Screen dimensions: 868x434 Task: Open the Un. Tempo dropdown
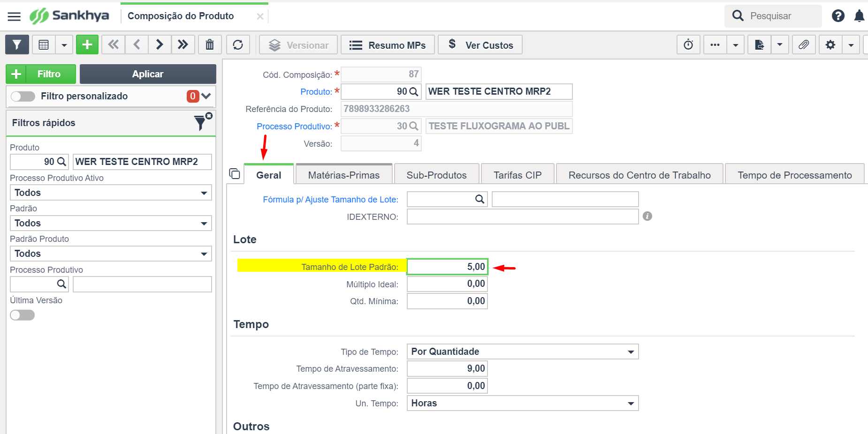click(x=522, y=403)
